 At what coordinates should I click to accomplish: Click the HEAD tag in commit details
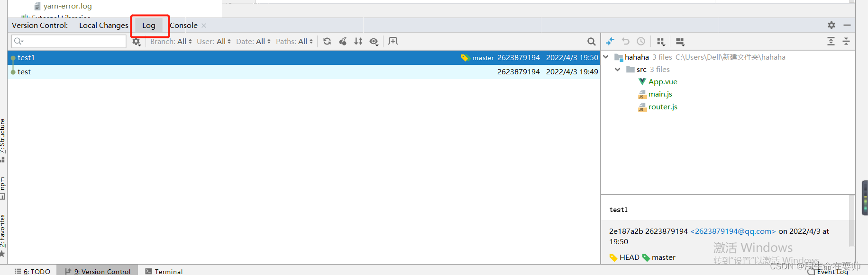(x=624, y=257)
